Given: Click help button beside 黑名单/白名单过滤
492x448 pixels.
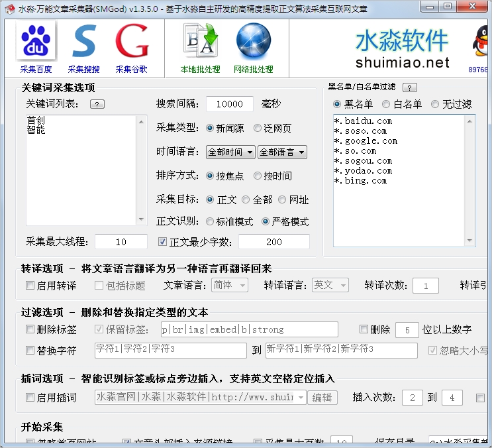Looking at the screenshot, I should point(410,87).
